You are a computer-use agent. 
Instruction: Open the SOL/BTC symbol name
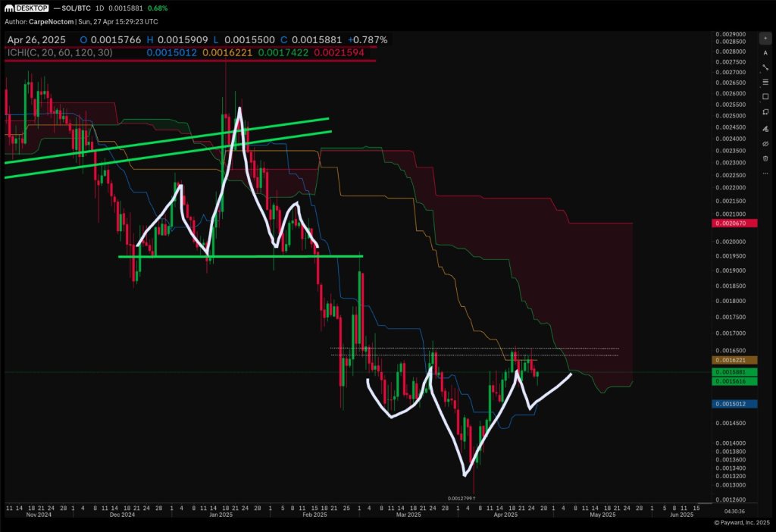(x=74, y=8)
